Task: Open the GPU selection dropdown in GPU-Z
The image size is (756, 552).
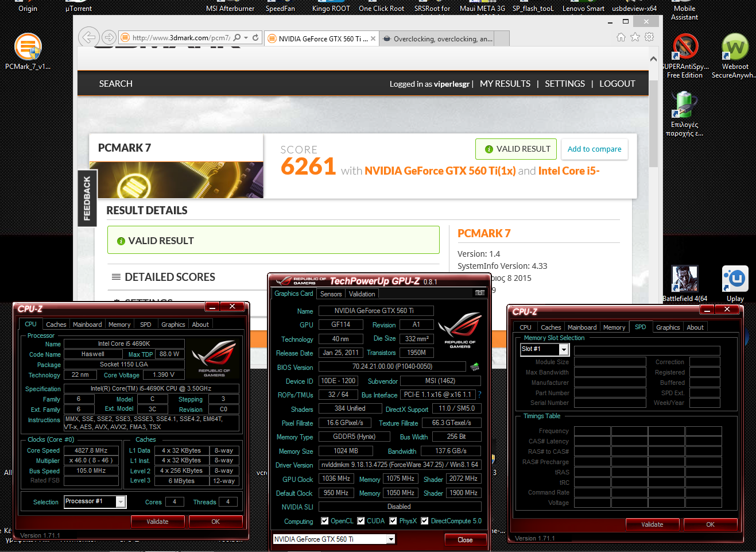Action: pos(391,539)
